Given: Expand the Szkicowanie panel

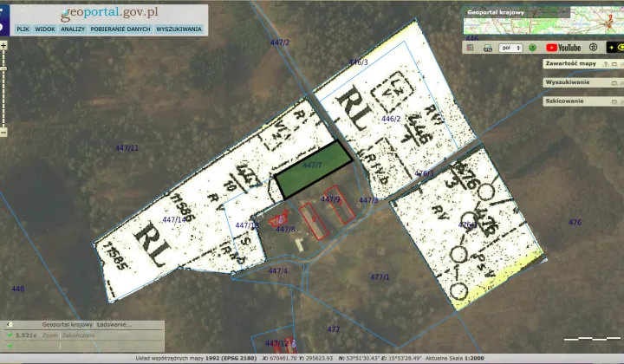Looking at the screenshot, I should point(614,101).
